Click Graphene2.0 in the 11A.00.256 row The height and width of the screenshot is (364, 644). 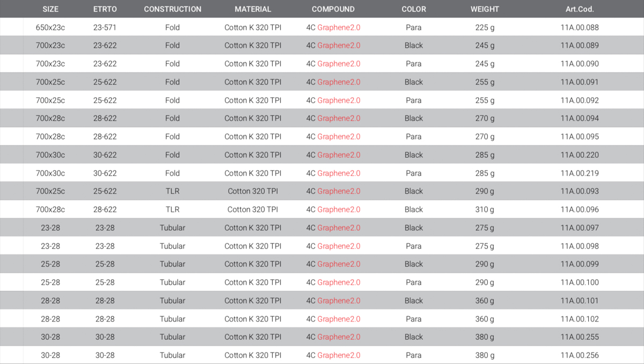pos(339,355)
